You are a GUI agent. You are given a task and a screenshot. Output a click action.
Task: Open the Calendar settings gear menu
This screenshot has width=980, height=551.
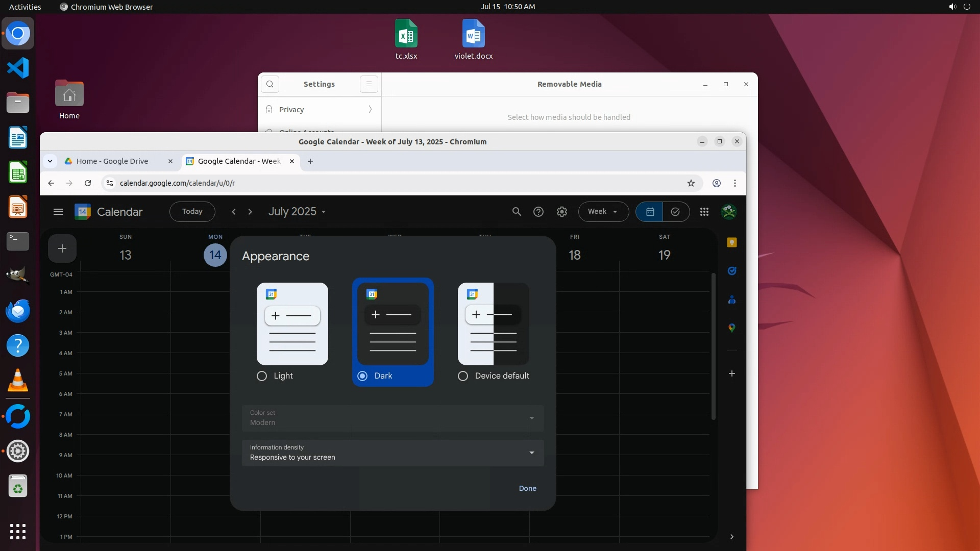click(562, 212)
